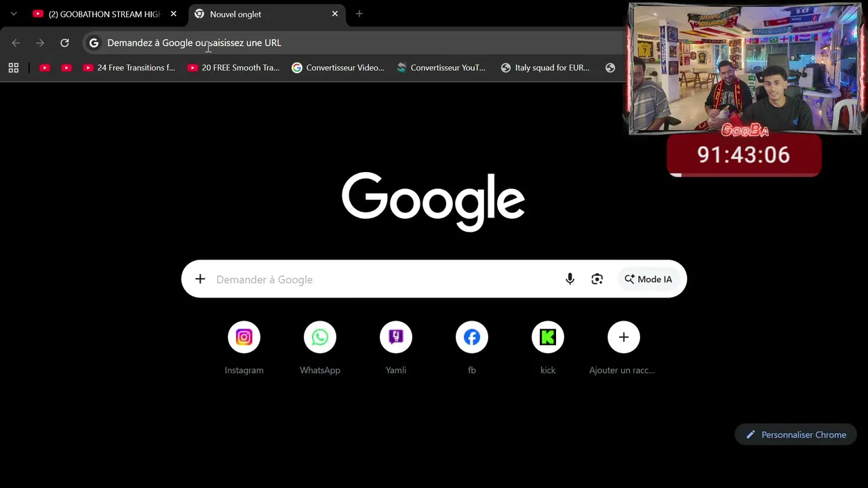
Task: Open the kick shortcut
Action: [x=548, y=348]
